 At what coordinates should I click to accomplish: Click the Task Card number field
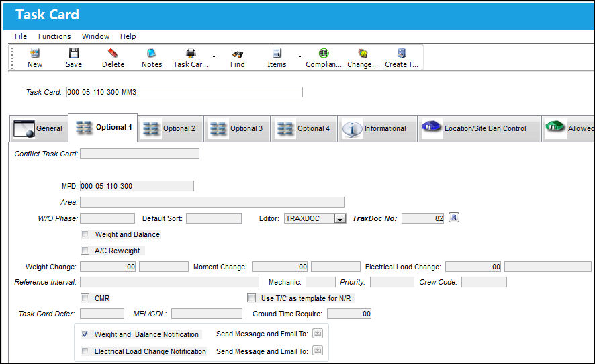pyautogui.click(x=185, y=92)
